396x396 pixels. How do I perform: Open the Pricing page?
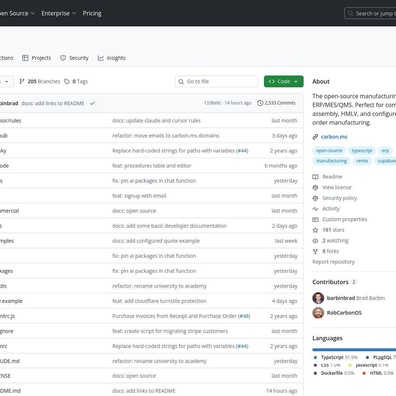click(x=92, y=13)
